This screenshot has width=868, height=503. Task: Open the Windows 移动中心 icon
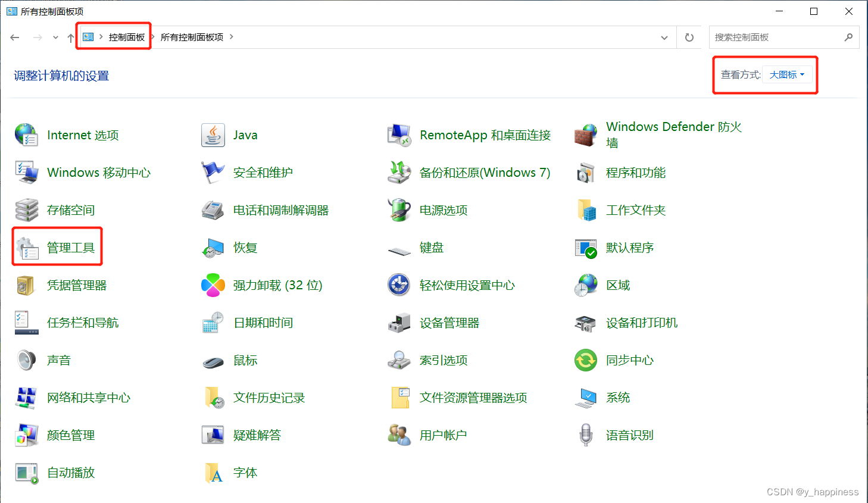[26, 173]
